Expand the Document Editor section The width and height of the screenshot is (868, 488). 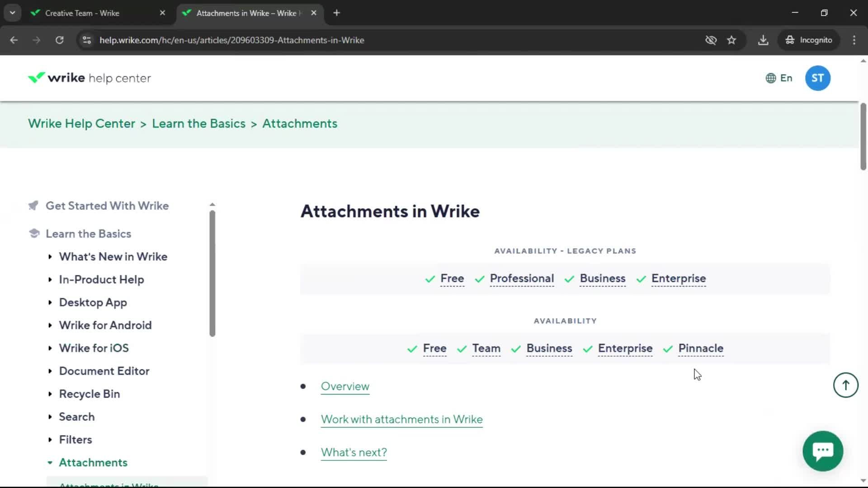pyautogui.click(x=50, y=371)
